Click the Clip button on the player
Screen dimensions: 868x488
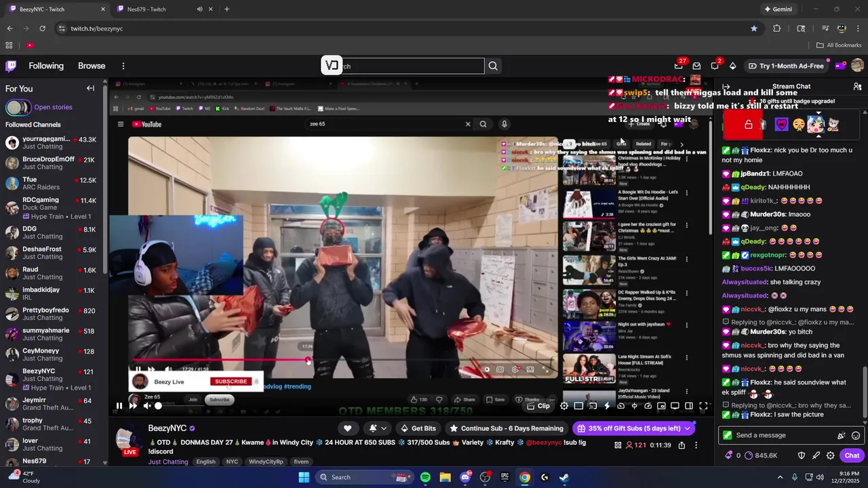[538, 406]
